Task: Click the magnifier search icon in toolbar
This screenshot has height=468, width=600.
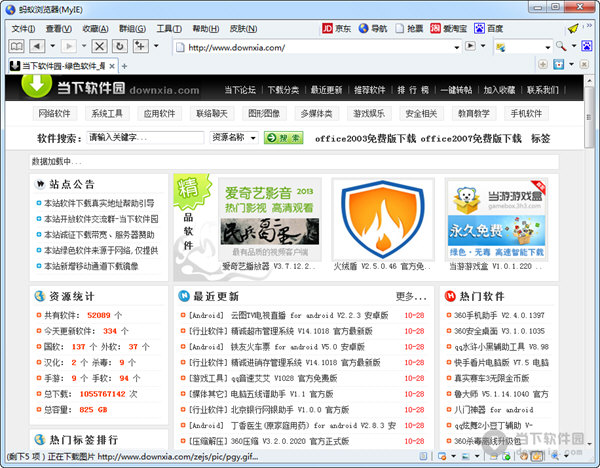Action: tap(561, 46)
